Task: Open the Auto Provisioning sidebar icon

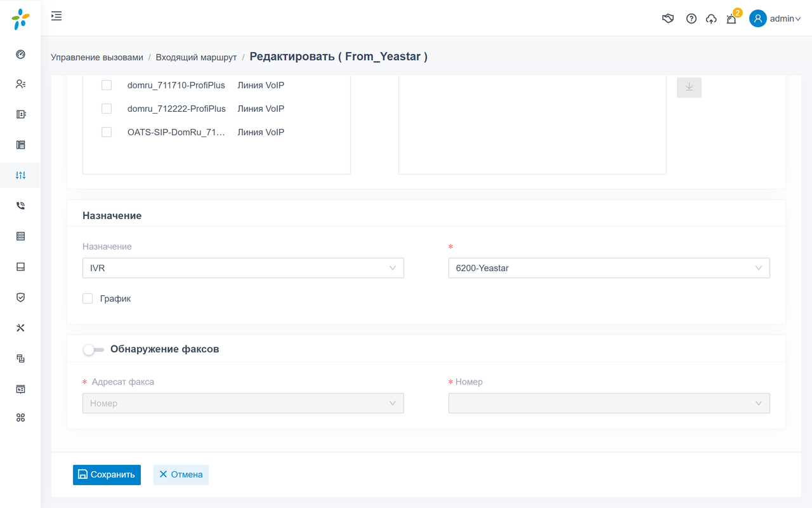Action: coord(20,145)
